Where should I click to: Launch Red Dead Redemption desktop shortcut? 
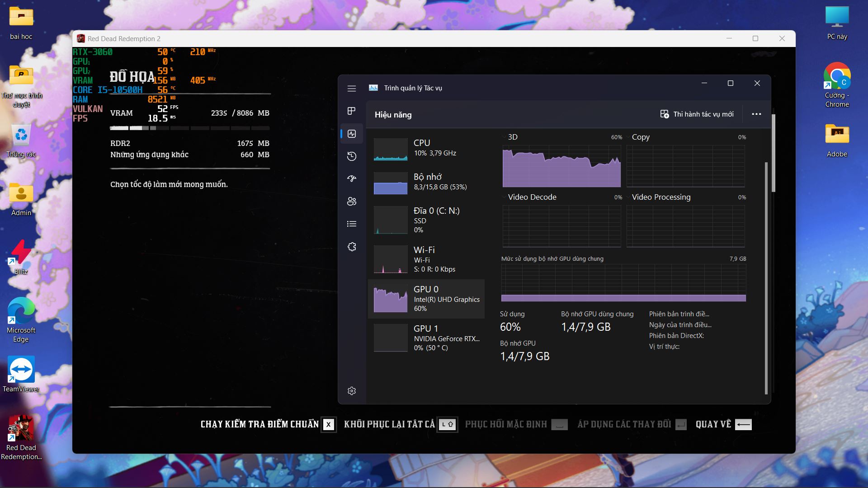click(x=21, y=437)
